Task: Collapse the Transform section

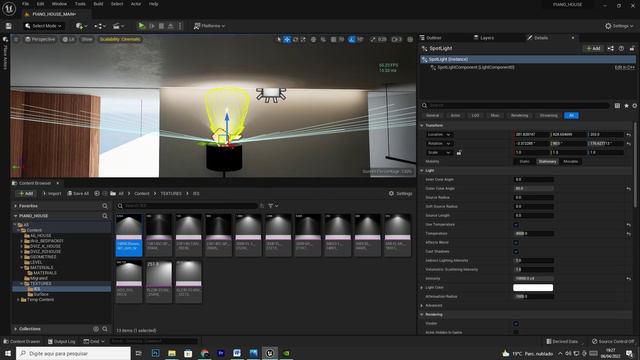Action: [422, 125]
